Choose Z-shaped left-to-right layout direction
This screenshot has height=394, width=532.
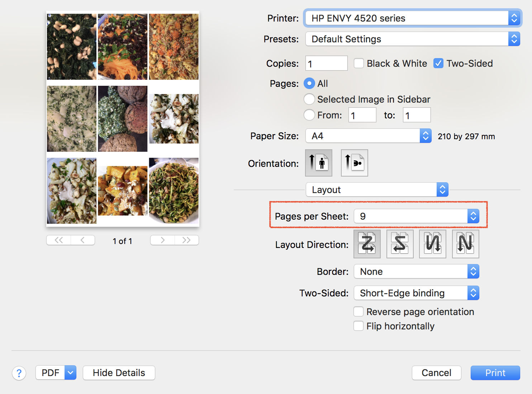pyautogui.click(x=367, y=244)
